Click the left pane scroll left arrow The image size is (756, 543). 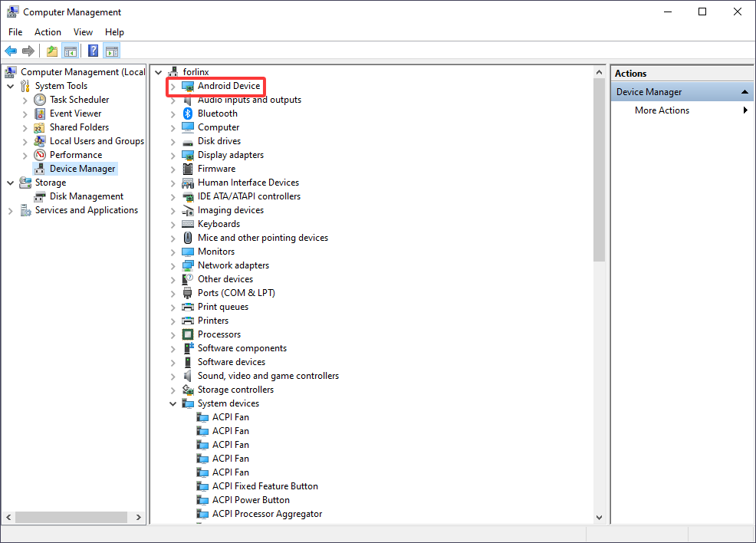pyautogui.click(x=8, y=518)
